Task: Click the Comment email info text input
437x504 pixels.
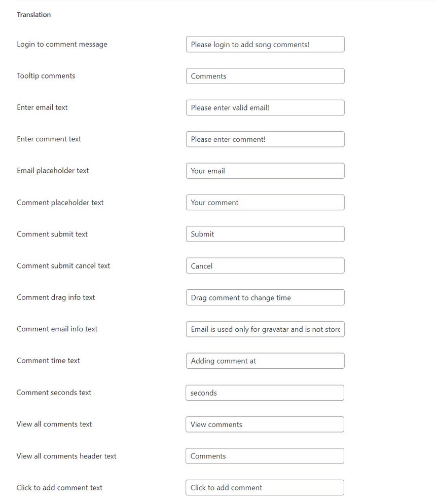Action: click(x=265, y=329)
